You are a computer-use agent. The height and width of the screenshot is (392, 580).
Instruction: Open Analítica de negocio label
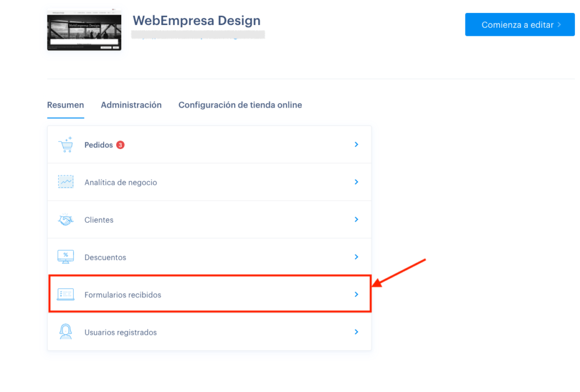click(x=121, y=182)
